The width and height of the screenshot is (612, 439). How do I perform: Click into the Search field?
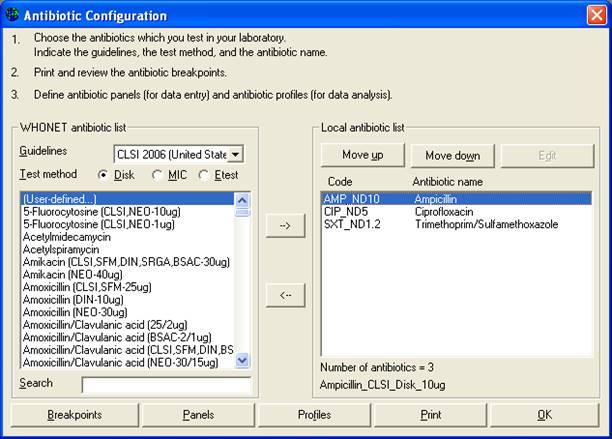[x=167, y=385]
